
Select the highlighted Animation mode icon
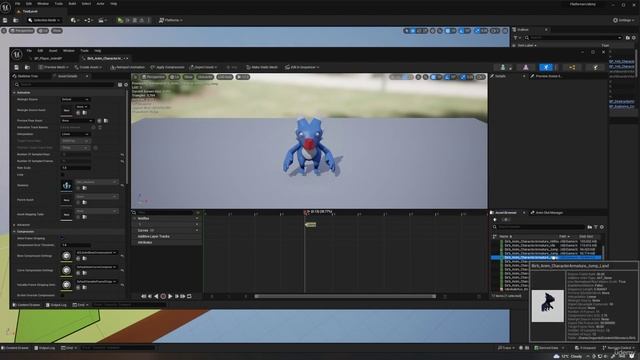tap(546, 67)
